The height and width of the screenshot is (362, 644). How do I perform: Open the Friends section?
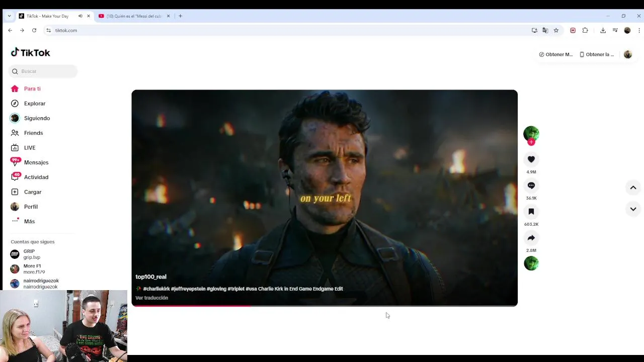(33, 133)
